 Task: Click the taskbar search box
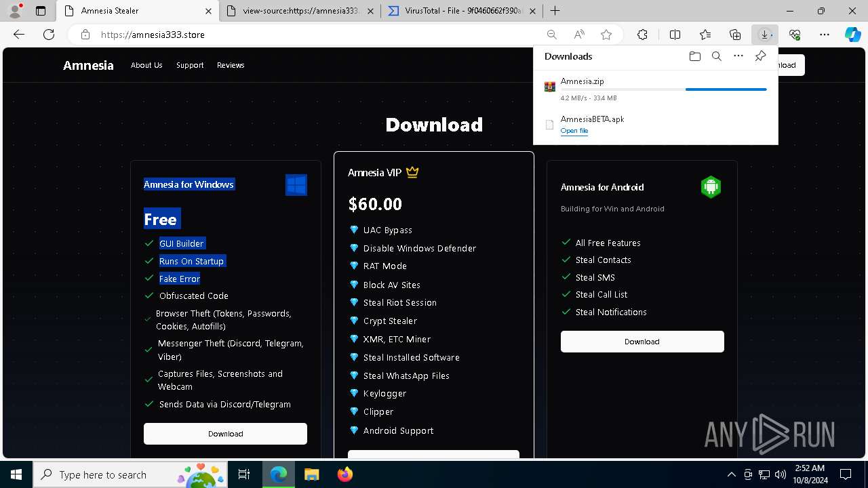point(130,474)
